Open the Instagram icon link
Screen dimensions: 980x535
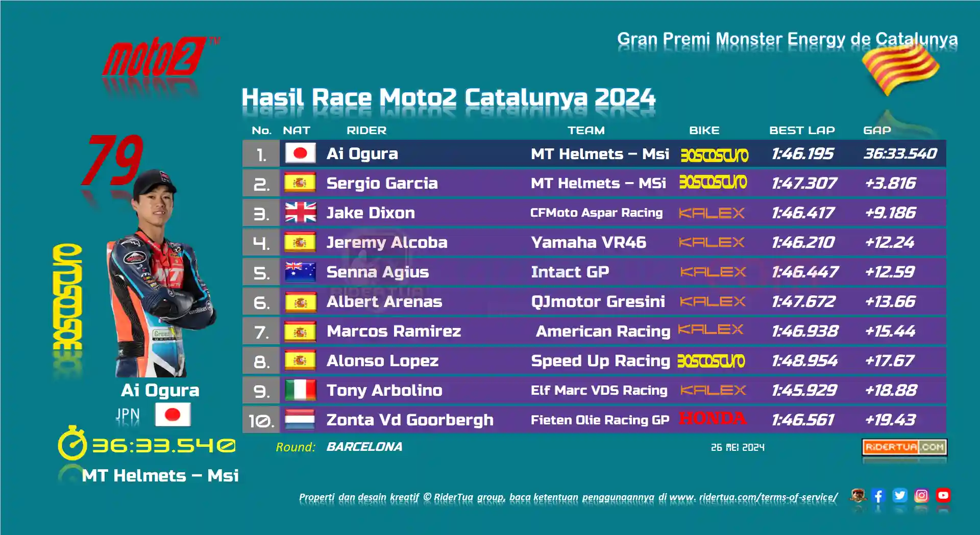pos(921,495)
